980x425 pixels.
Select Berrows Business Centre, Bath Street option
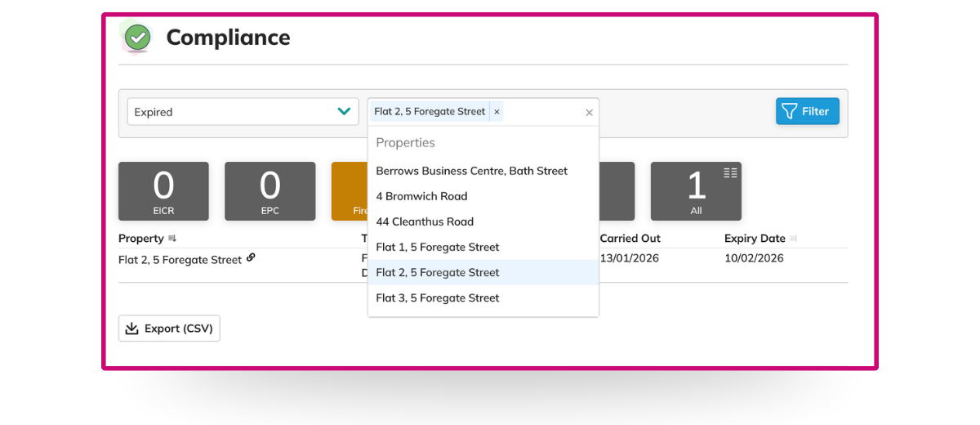pyautogui.click(x=471, y=171)
